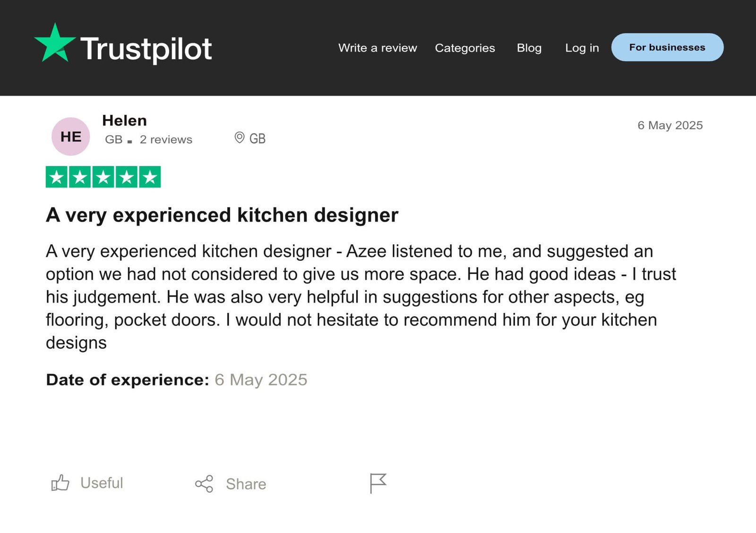Click the thumbs-up Useful icon
The width and height of the screenshot is (756, 533).
pyautogui.click(x=60, y=483)
